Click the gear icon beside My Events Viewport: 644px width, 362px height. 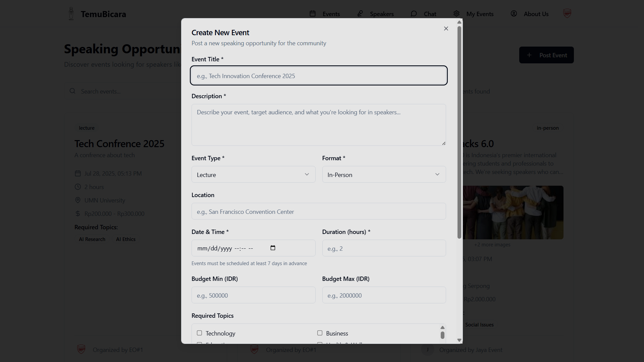pyautogui.click(x=457, y=14)
